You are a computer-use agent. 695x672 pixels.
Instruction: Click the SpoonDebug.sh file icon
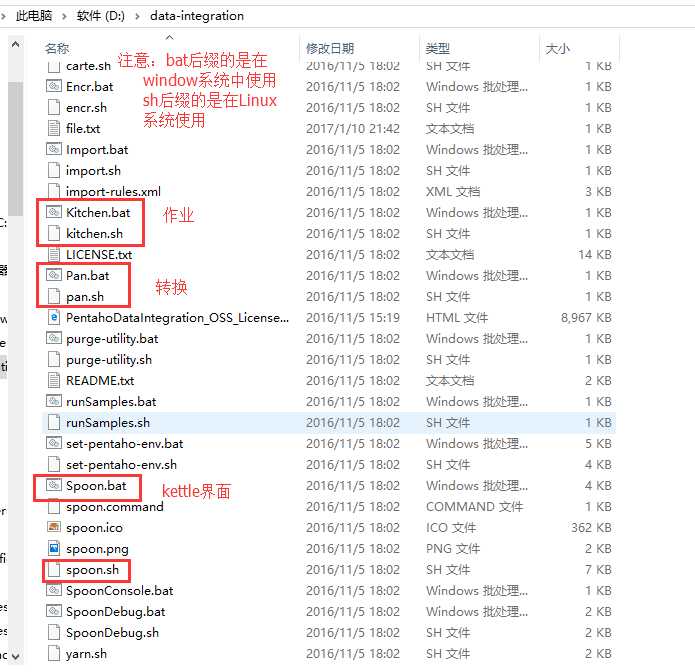pyautogui.click(x=54, y=632)
